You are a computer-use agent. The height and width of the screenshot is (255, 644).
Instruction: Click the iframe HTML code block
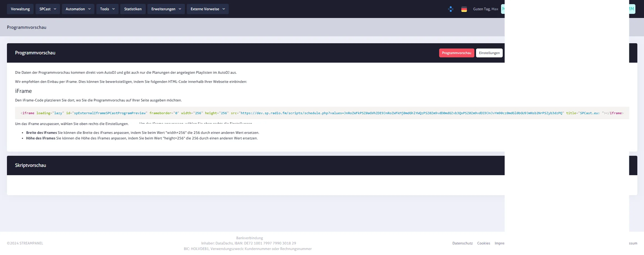[x=322, y=113]
